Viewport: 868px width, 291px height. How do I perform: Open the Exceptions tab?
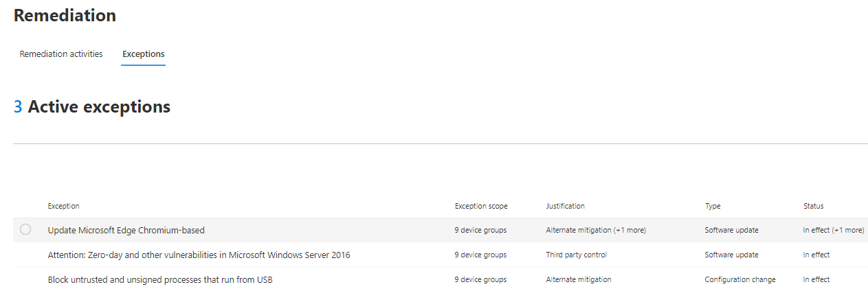tap(143, 54)
